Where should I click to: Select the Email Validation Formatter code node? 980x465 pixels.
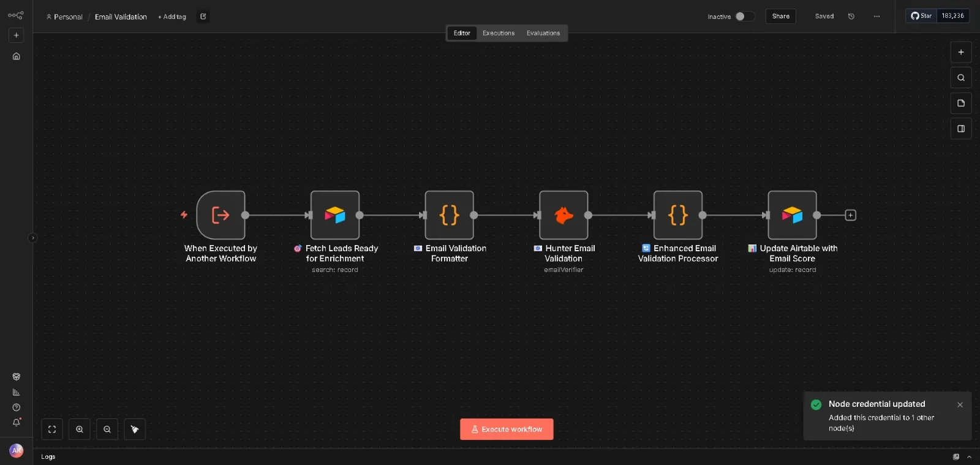pyautogui.click(x=450, y=215)
